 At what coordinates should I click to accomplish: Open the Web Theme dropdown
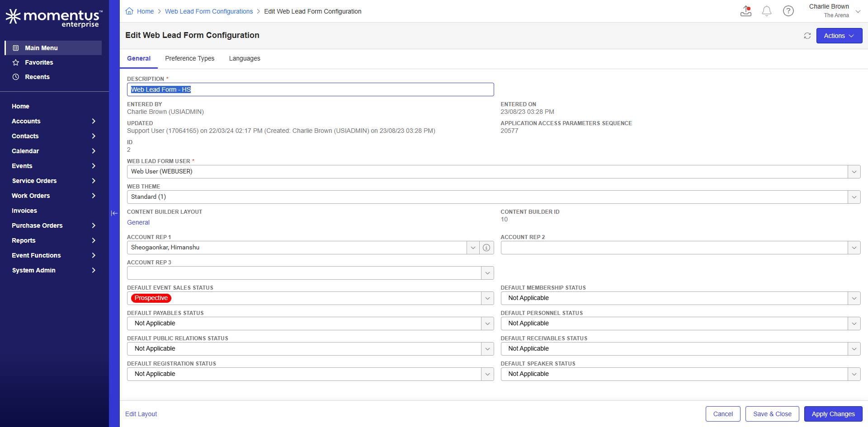click(854, 197)
